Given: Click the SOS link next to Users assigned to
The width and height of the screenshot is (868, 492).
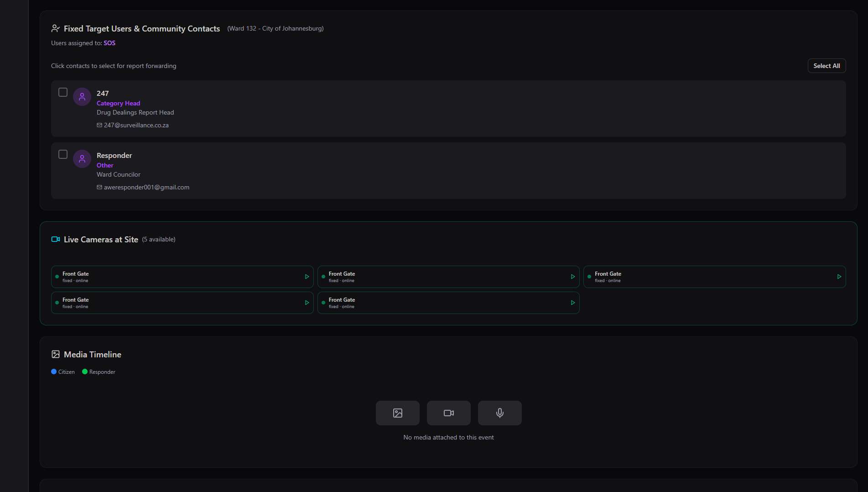Looking at the screenshot, I should (109, 43).
